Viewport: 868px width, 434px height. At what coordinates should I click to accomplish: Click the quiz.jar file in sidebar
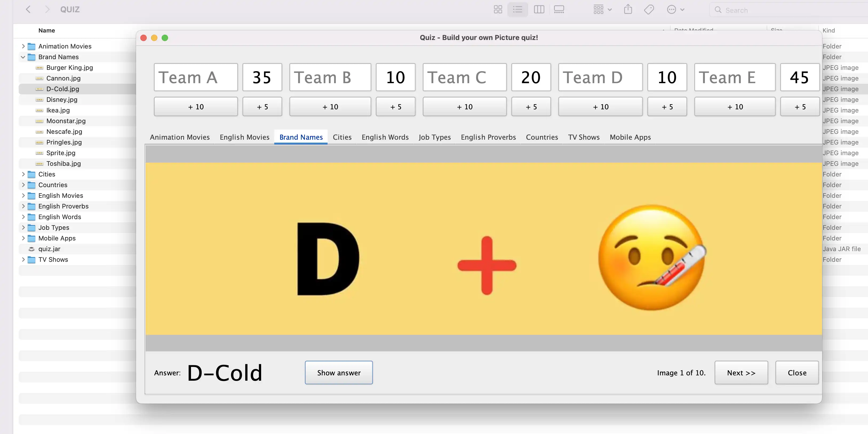[x=49, y=248]
